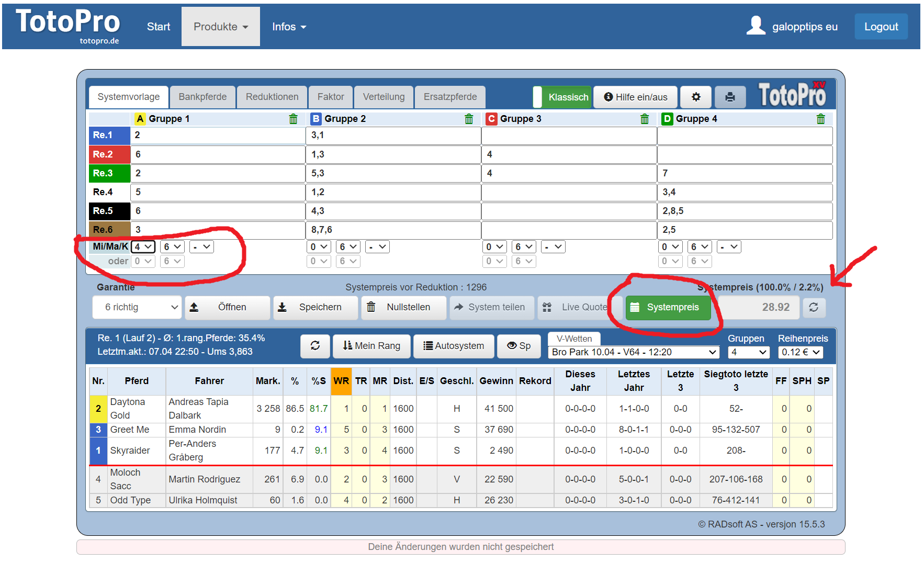Click Gruppe 1 input field for Re.4

[x=218, y=192]
